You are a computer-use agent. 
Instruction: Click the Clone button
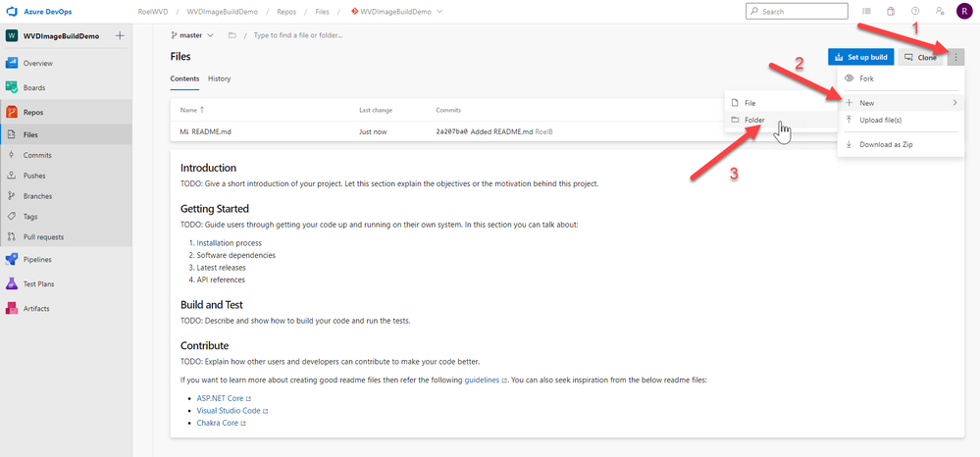coord(921,57)
